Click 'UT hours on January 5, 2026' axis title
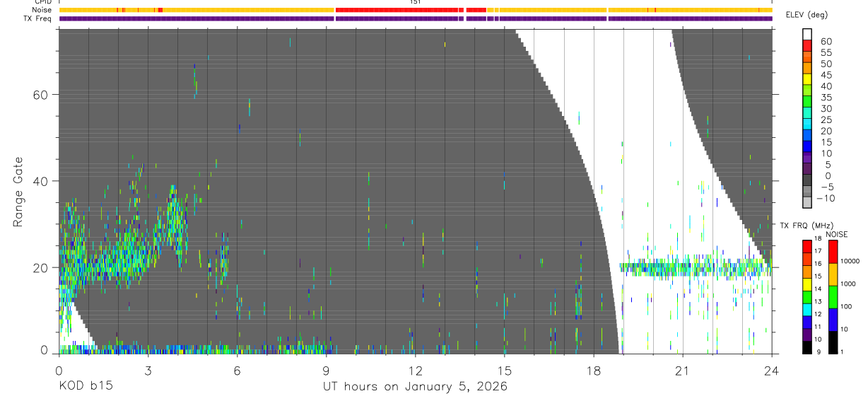 click(416, 387)
